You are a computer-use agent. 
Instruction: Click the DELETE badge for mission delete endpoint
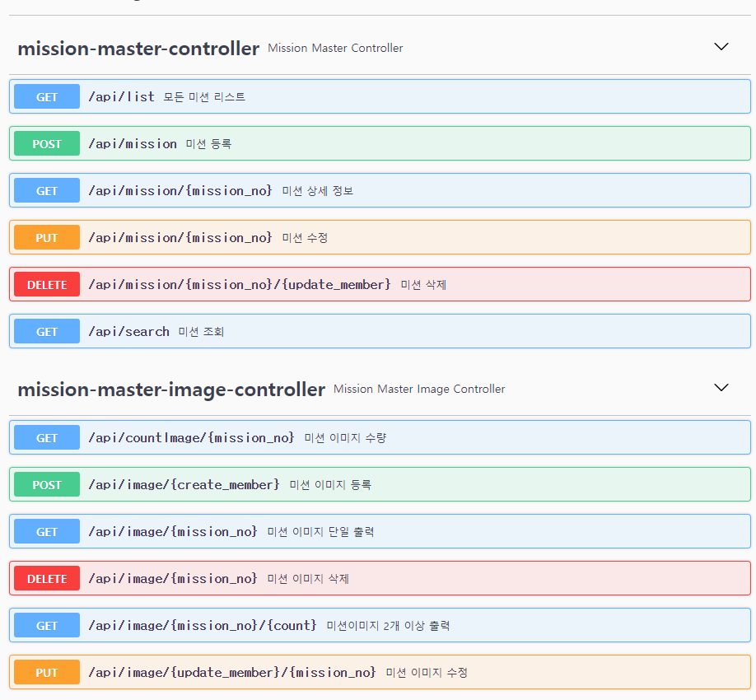pyautogui.click(x=46, y=284)
